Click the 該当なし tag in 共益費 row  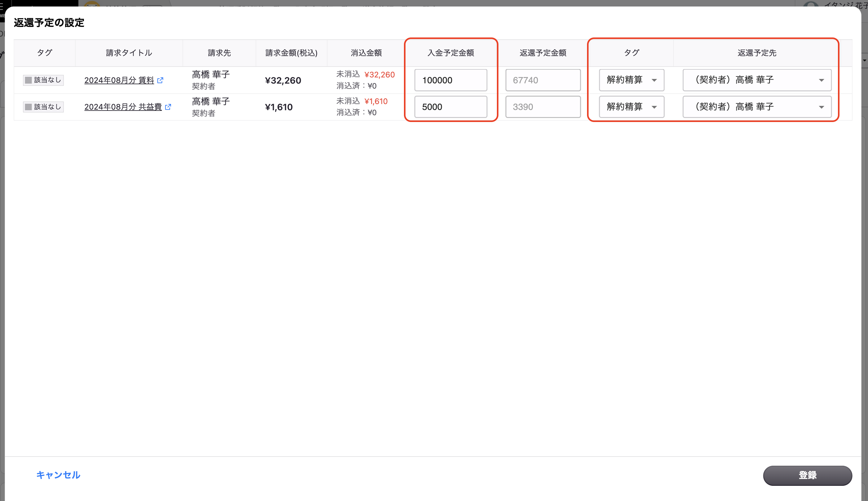pyautogui.click(x=43, y=107)
